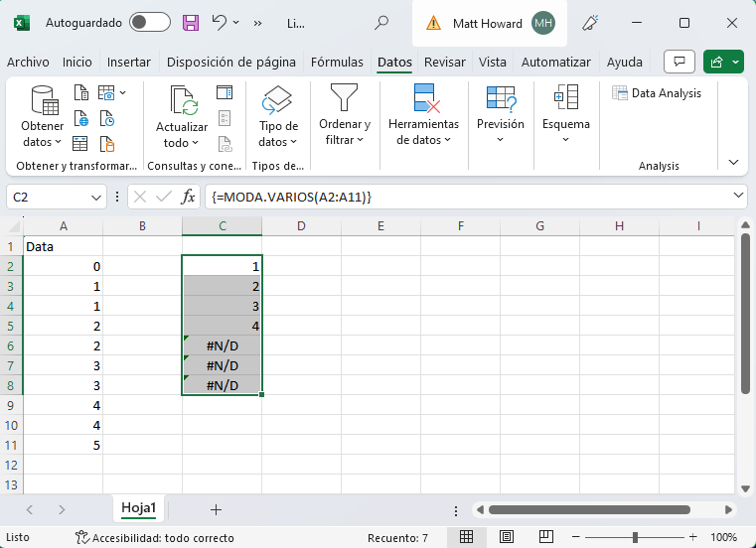Open the Previsión forecast group

coord(500,124)
